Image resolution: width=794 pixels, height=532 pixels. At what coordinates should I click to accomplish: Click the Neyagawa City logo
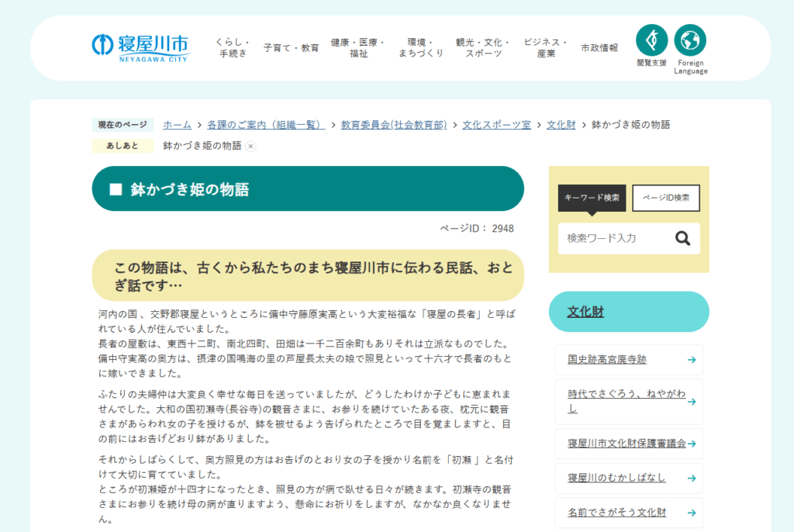(x=140, y=47)
